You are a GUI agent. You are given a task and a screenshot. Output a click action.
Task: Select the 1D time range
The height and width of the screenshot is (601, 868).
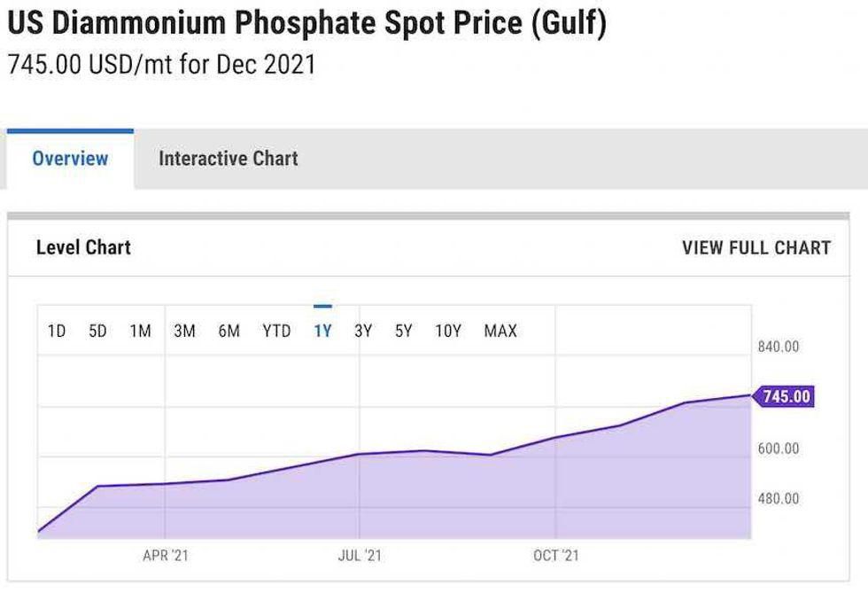[57, 332]
